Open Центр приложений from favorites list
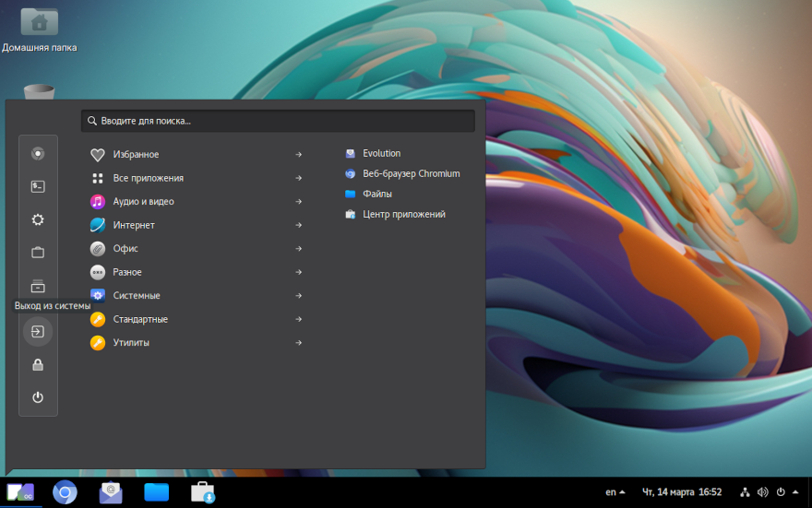 pyautogui.click(x=403, y=215)
